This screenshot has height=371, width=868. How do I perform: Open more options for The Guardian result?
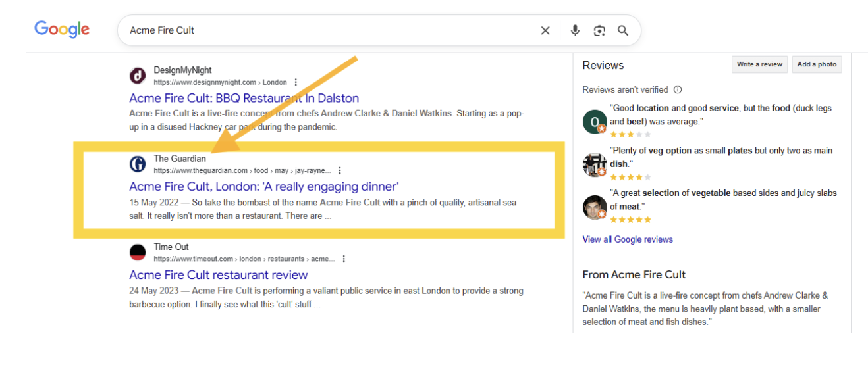340,170
